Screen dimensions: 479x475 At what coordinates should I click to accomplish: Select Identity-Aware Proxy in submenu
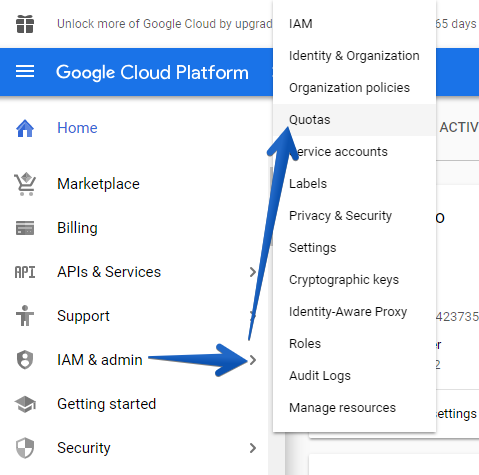[354, 312]
